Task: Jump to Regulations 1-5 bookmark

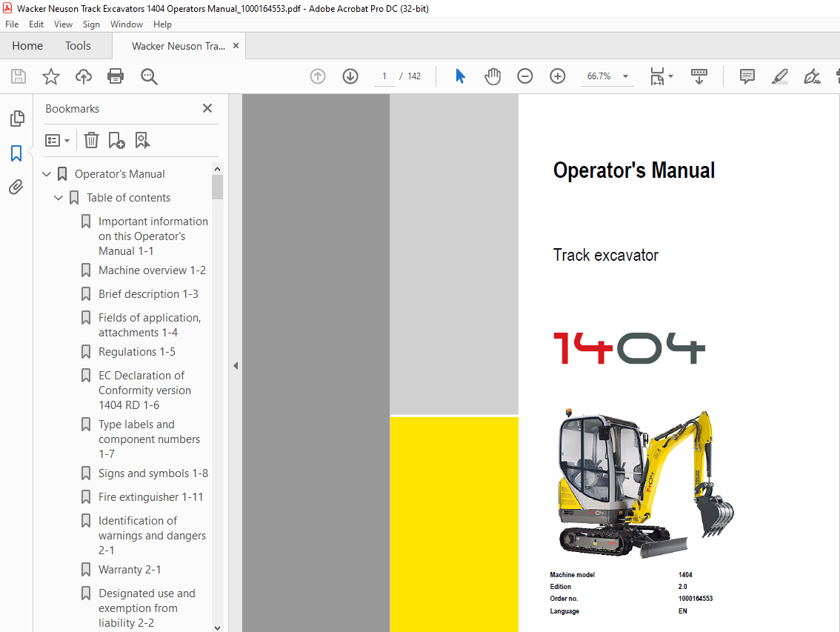Action: coord(136,352)
